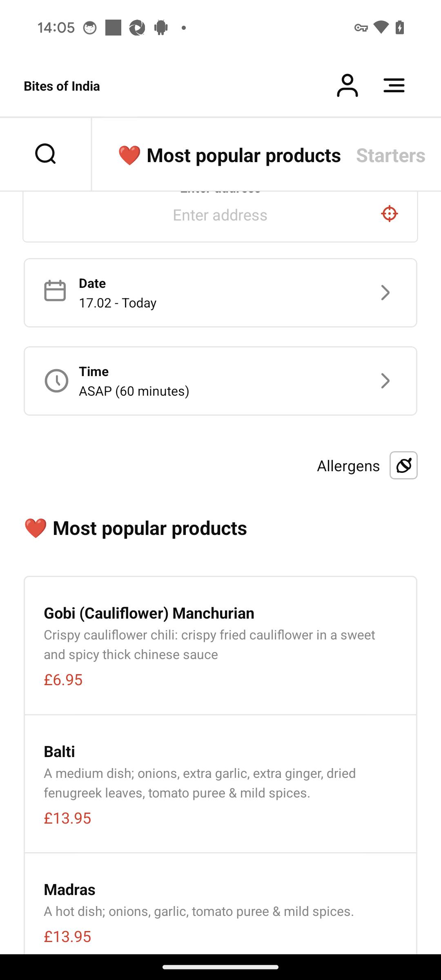Select the Most popular products tab
The height and width of the screenshot is (980, 441).
point(229,155)
